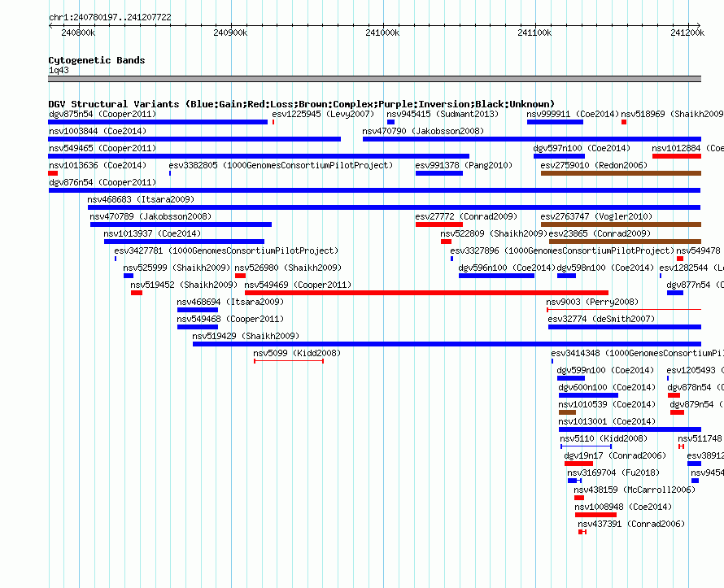Click the 240900k ruler position label
Viewport: 724px width, 588px height.
(230, 33)
